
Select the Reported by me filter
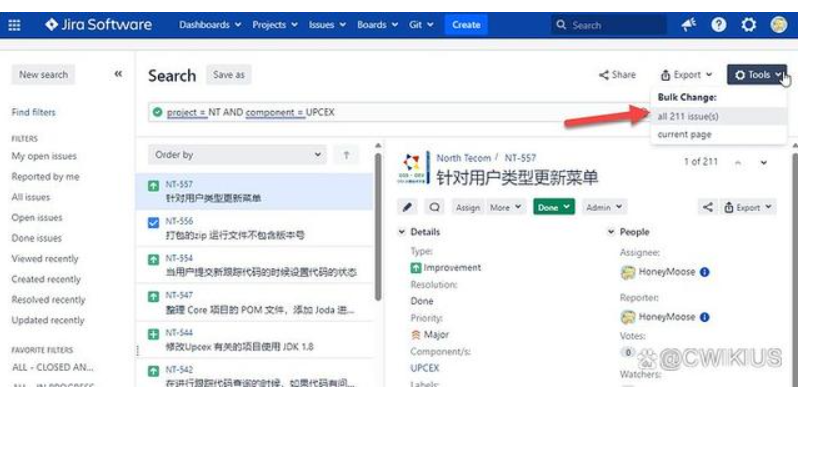pos(45,177)
